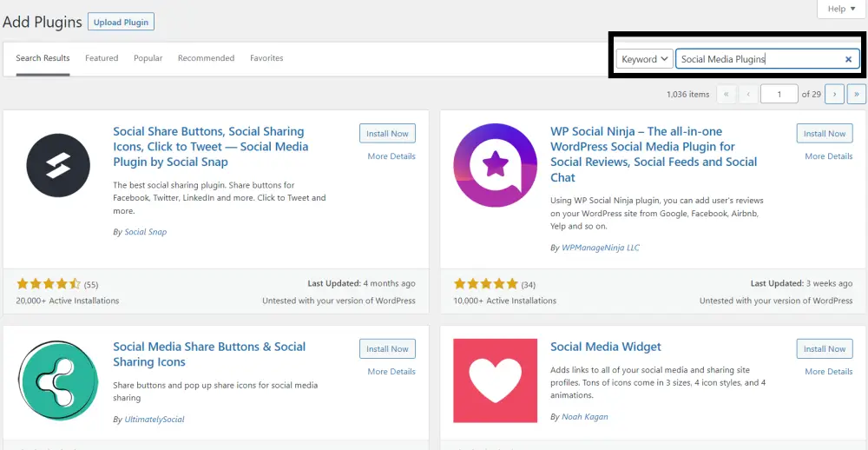This screenshot has height=450, width=868.
Task: Install WP Social Ninja plugin now
Action: pos(825,134)
